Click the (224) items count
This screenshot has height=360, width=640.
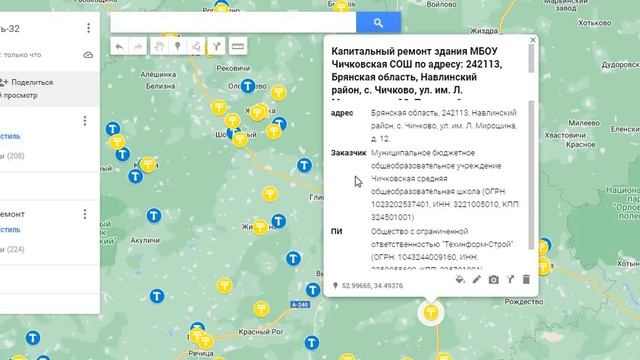[16, 249]
